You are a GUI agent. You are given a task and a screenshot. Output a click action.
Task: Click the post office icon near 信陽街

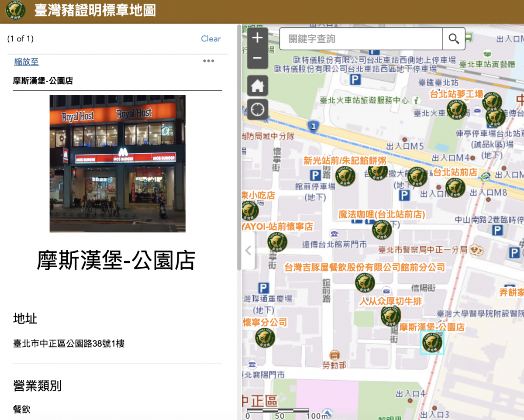(x=386, y=291)
